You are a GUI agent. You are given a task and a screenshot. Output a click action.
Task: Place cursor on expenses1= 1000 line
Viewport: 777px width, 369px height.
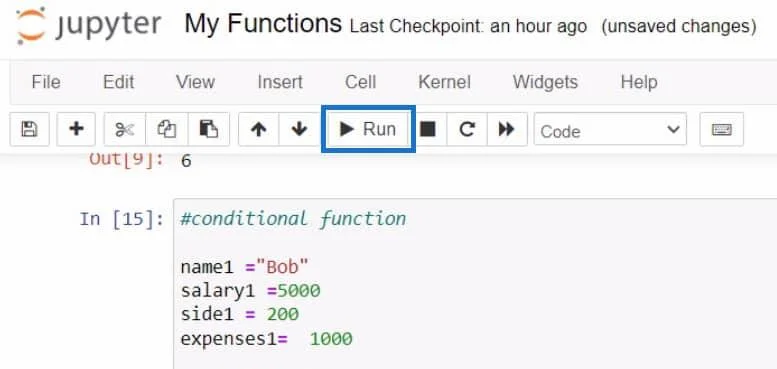coord(267,339)
